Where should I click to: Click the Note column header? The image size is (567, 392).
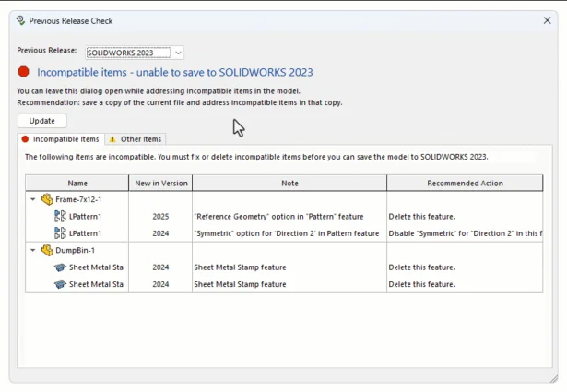pyautogui.click(x=289, y=183)
